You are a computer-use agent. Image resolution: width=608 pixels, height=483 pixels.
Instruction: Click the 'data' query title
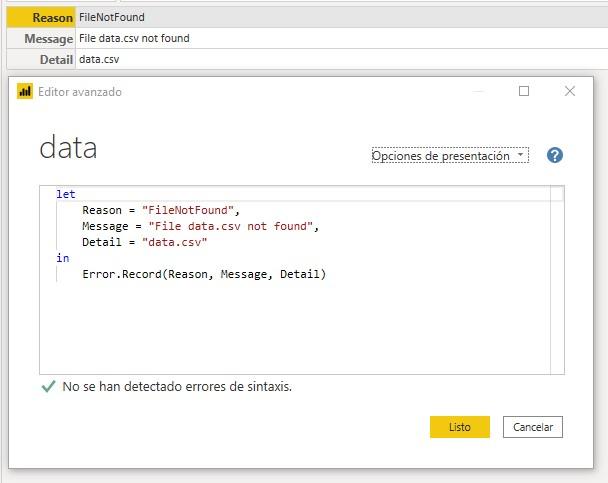tap(68, 148)
